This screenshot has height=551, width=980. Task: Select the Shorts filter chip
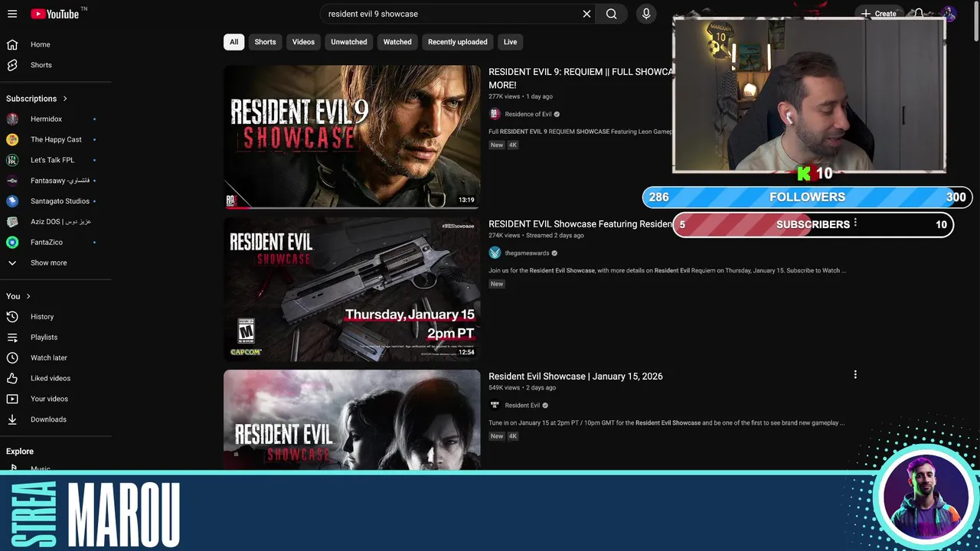coord(265,42)
